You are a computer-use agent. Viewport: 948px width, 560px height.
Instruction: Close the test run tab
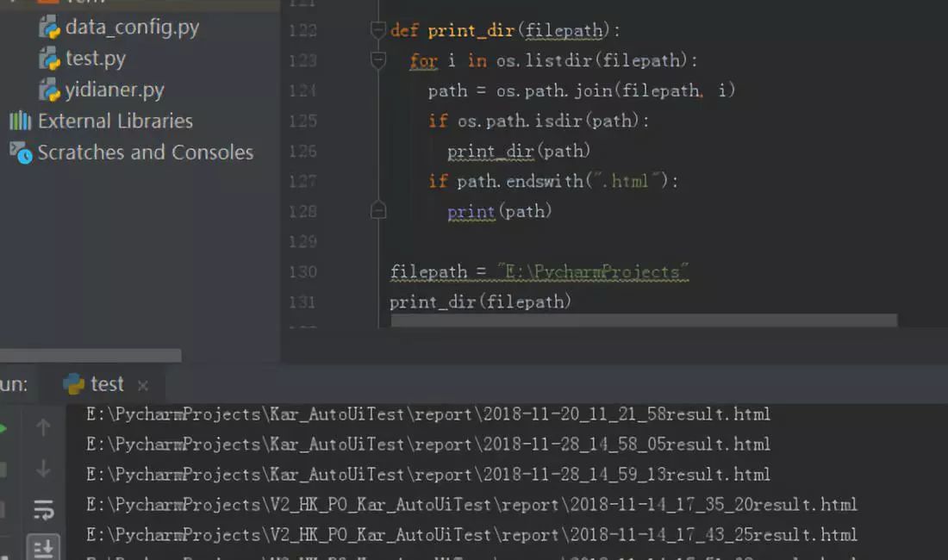click(x=143, y=385)
